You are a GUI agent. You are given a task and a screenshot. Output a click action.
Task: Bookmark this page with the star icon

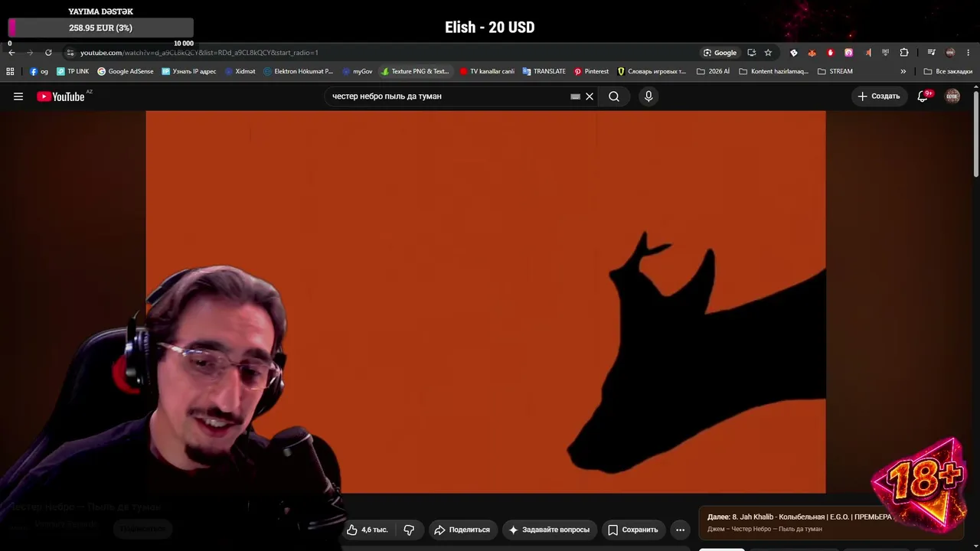[768, 53]
